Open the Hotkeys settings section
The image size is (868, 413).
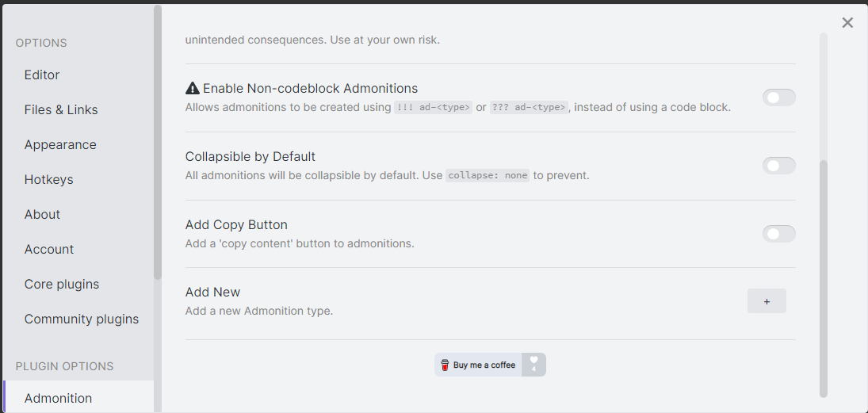[x=48, y=180]
